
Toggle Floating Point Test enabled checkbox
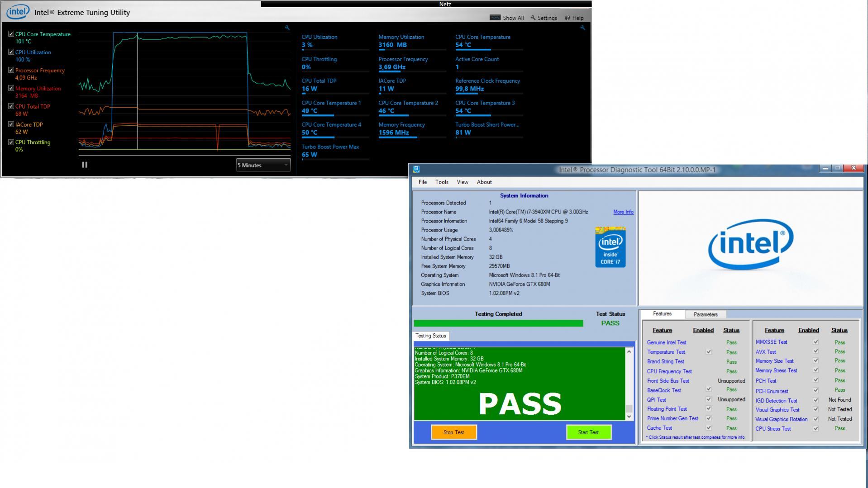click(x=708, y=409)
